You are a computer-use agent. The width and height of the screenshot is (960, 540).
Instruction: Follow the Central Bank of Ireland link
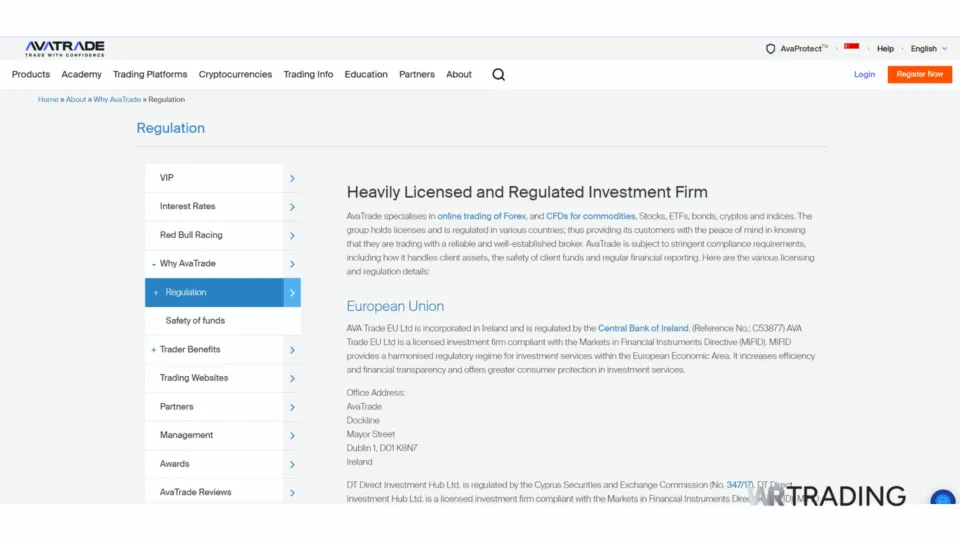(643, 328)
